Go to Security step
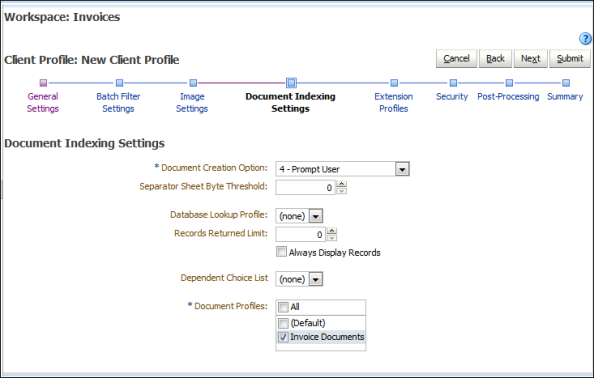The height and width of the screenshot is (378, 594). click(452, 97)
